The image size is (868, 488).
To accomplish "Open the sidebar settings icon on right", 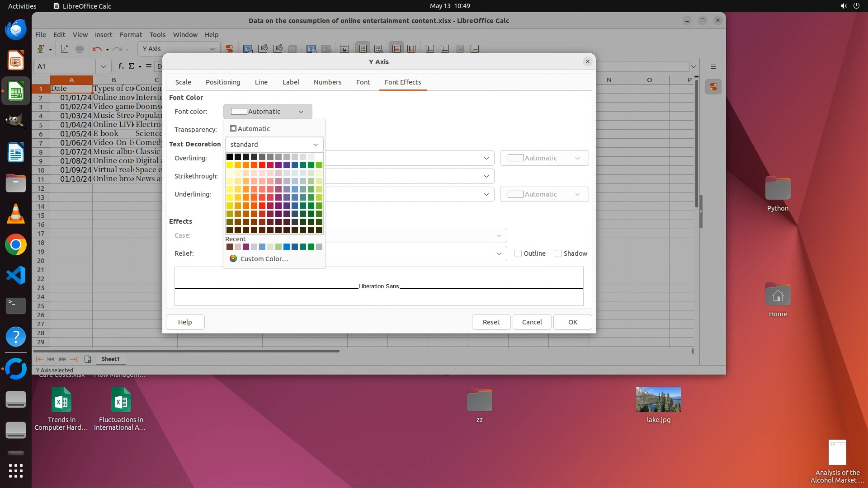I will tap(713, 67).
